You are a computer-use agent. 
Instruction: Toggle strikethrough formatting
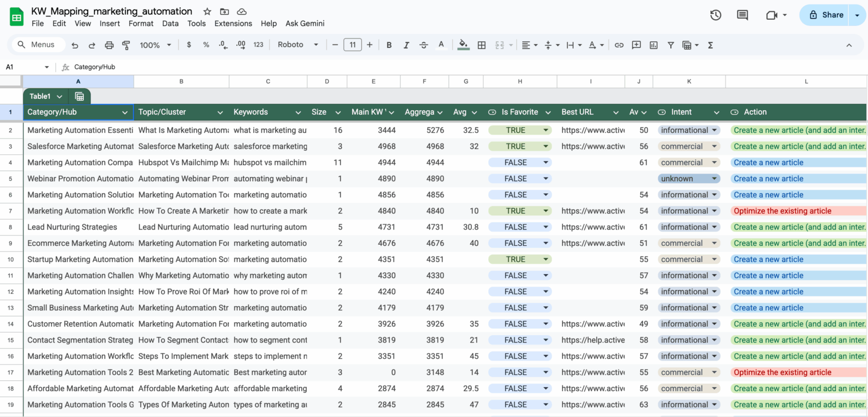(423, 45)
